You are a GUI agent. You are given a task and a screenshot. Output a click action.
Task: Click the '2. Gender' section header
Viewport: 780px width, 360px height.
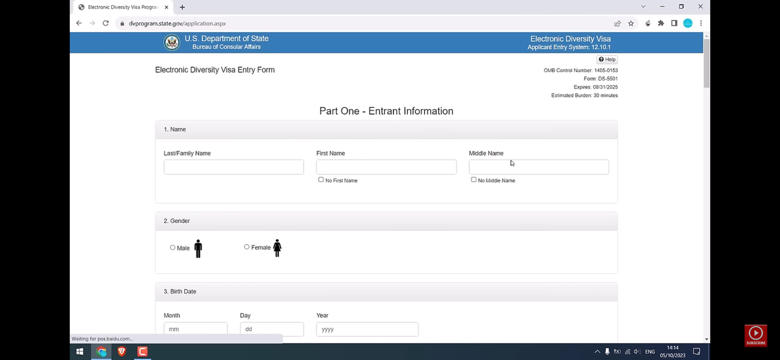pos(386,221)
